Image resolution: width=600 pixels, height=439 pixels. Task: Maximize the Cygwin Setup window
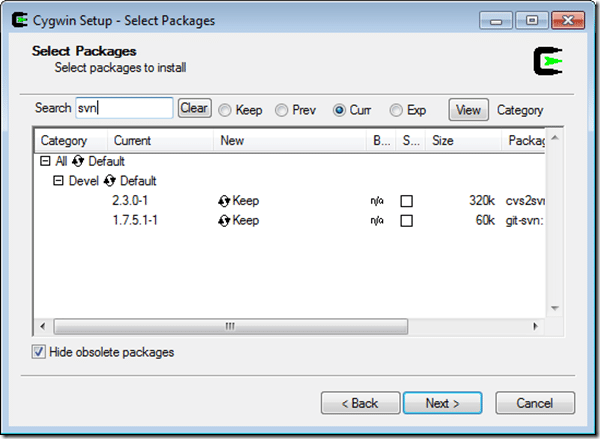532,20
